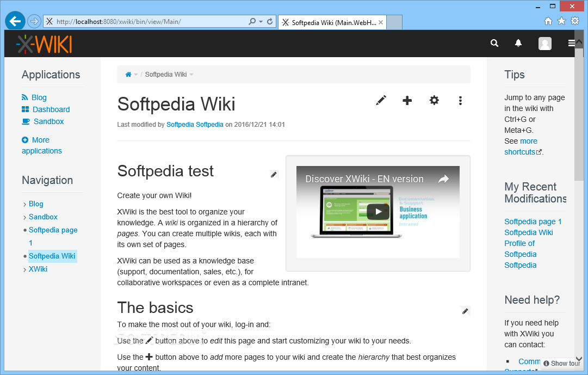Select Softpedia Wiki in Navigation tree

(52, 256)
